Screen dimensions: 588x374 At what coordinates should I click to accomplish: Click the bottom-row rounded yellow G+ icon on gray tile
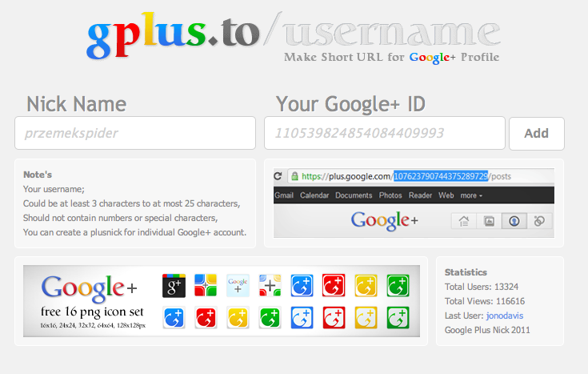238,318
